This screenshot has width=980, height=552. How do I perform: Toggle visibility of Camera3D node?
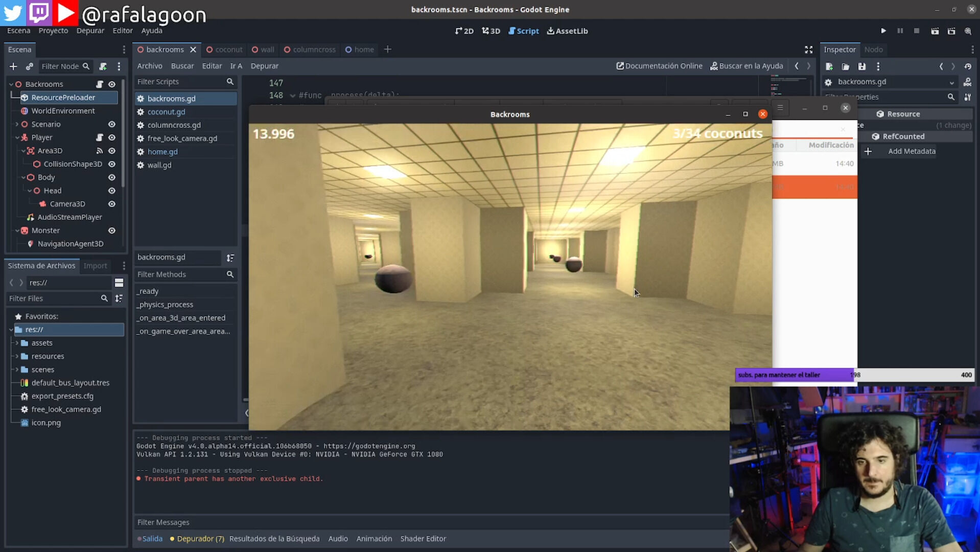click(x=112, y=204)
